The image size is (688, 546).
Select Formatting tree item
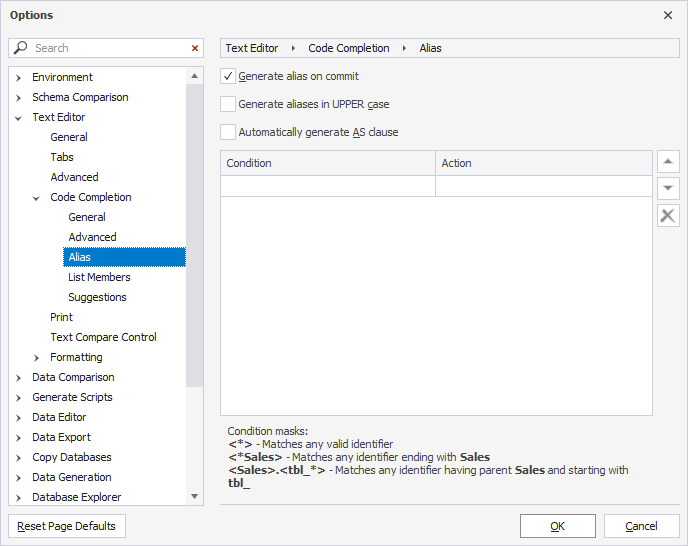[76, 357]
